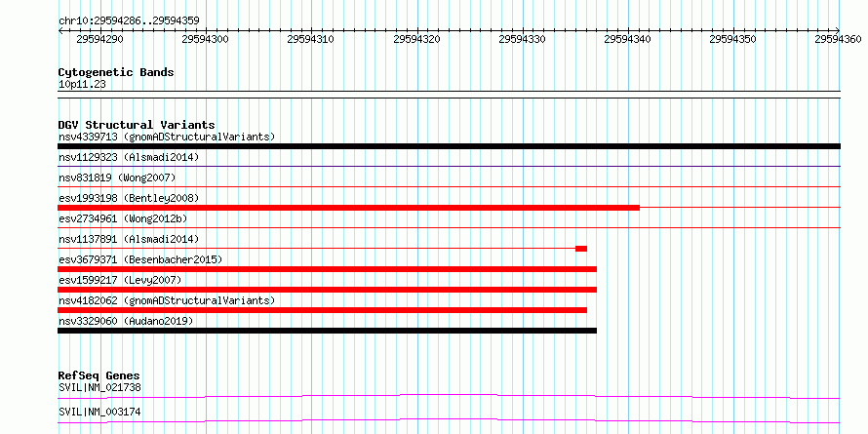This screenshot has height=434, width=868.
Task: Click ruler tick label 29594310
Action: (x=311, y=39)
